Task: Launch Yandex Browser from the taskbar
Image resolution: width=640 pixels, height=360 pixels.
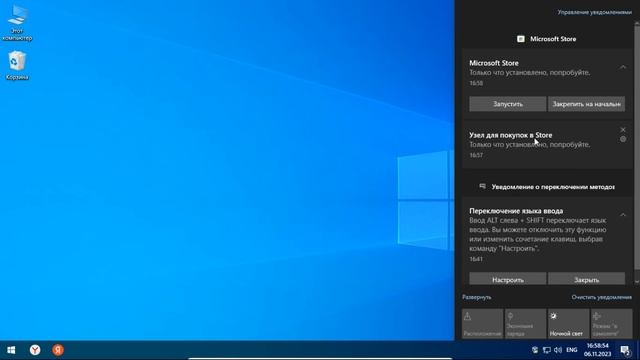Action: (35, 350)
